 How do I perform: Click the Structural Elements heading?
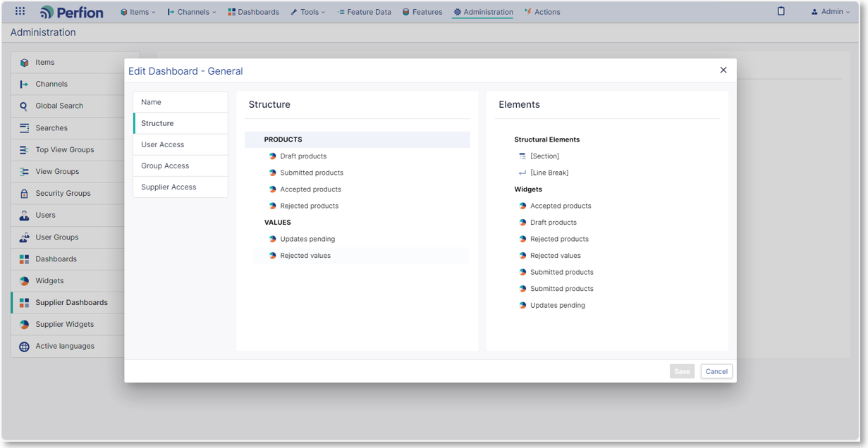pos(546,139)
